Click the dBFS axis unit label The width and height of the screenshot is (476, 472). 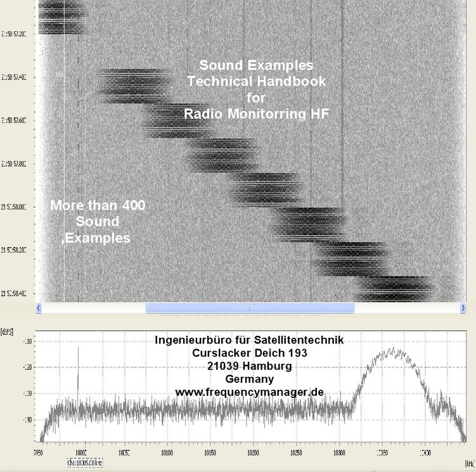(x=8, y=331)
